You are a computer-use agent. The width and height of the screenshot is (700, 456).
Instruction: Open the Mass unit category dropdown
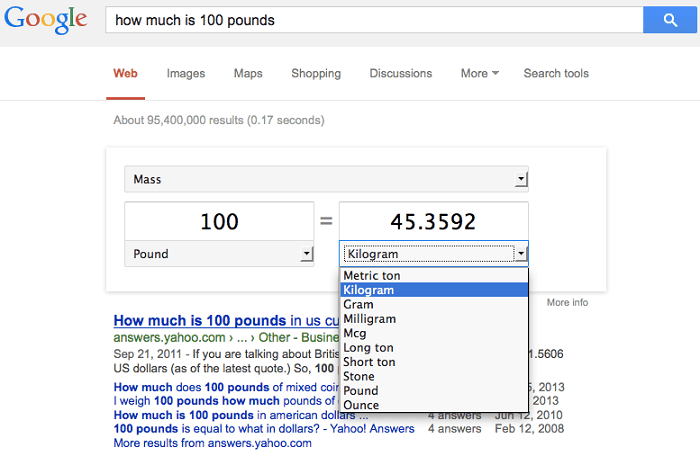pos(326,179)
